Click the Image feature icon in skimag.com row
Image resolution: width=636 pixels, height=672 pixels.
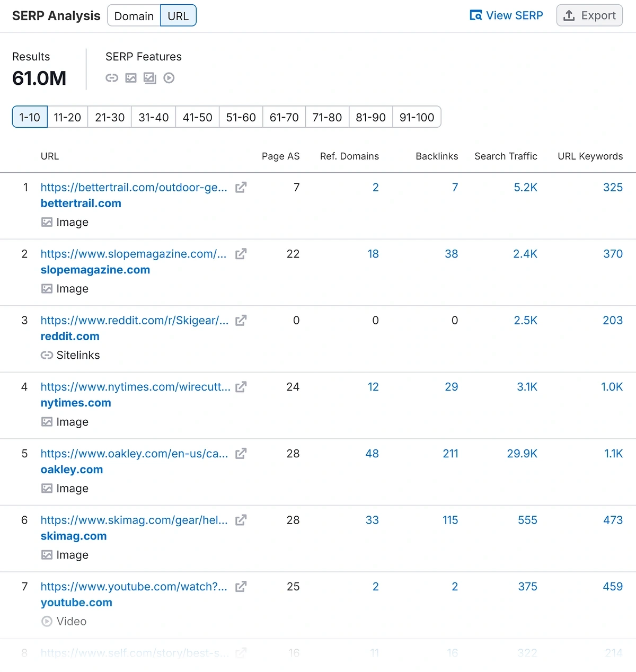point(47,555)
